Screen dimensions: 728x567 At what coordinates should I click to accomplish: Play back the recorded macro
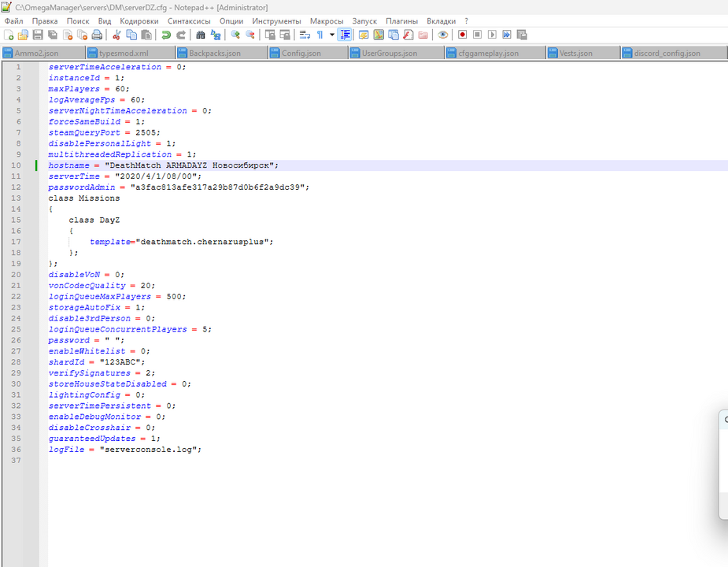(x=492, y=35)
